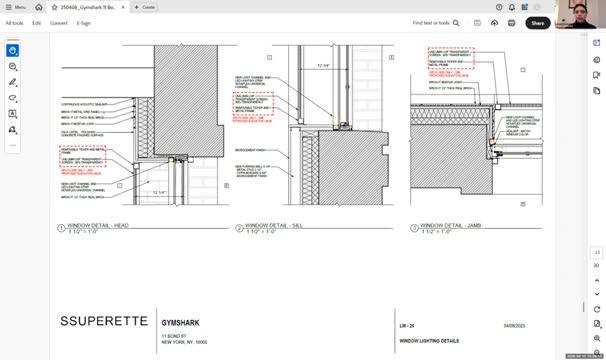Open All tools
Viewport: 606px width, 360px height.
click(14, 23)
